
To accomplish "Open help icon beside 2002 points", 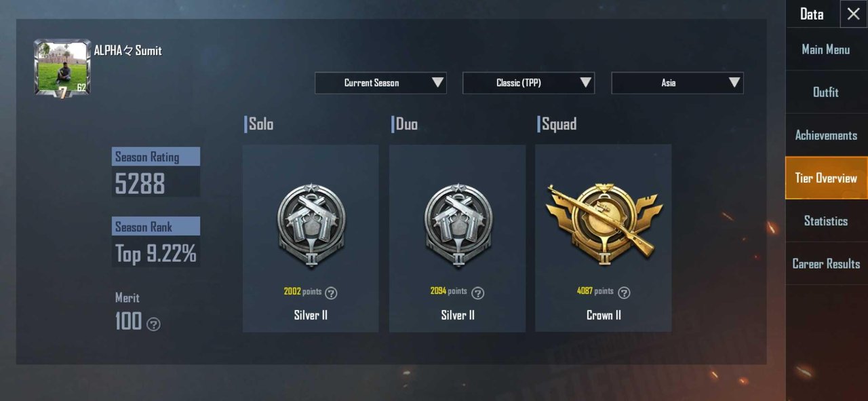I will click(331, 293).
